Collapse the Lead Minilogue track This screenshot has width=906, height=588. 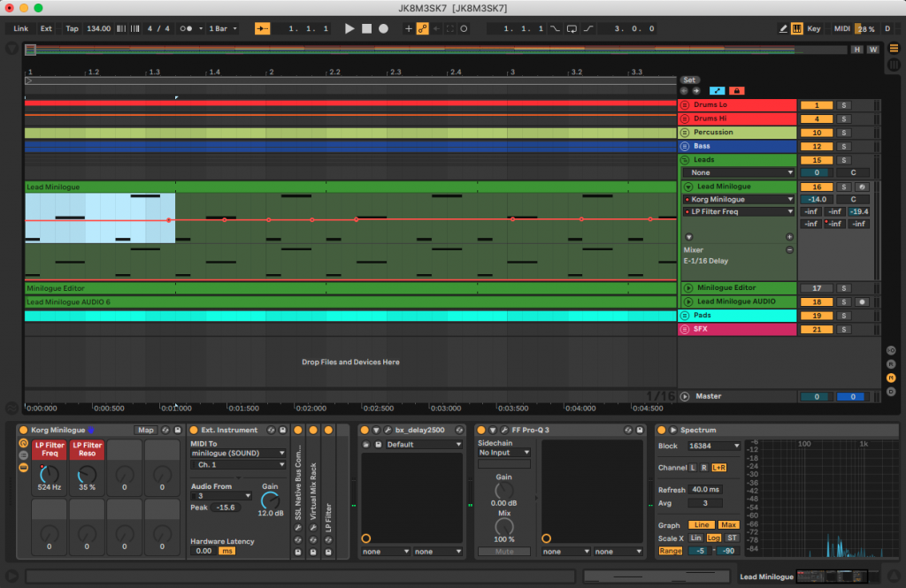click(689, 187)
